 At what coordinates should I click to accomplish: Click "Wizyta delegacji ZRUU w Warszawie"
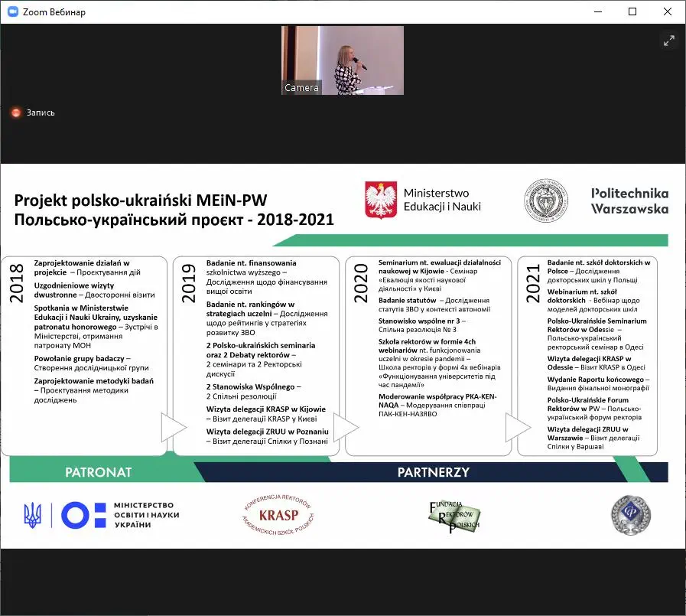tap(587, 433)
